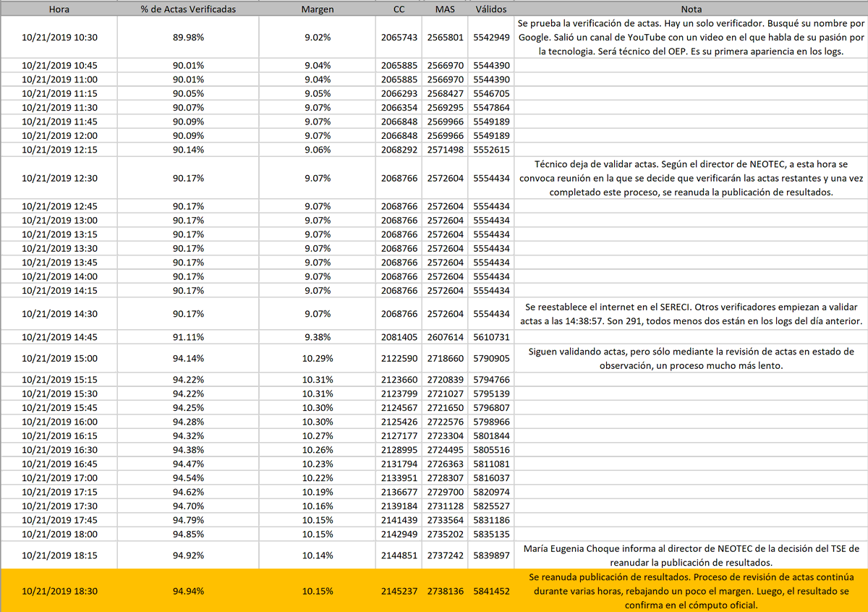This screenshot has width=868, height=612.
Task: Click the highlighted Válidos value '5841452'
Action: (x=491, y=590)
